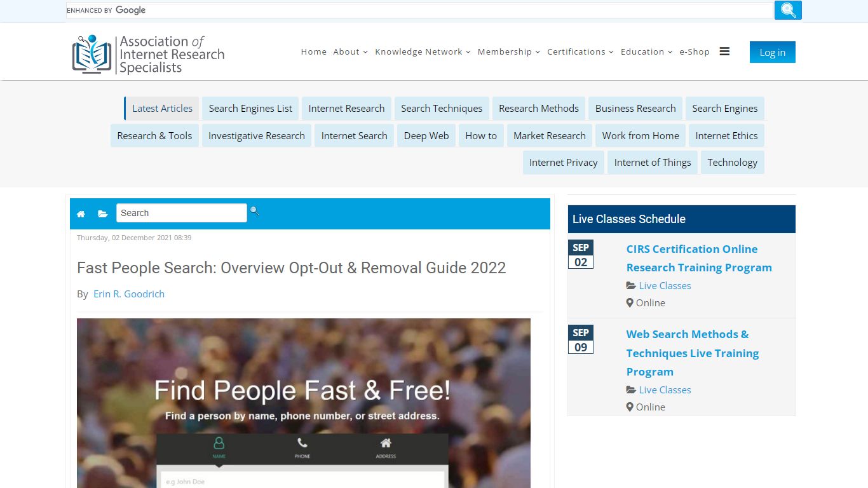Open the Research & Tools category
This screenshot has height=488, width=868.
tap(154, 135)
